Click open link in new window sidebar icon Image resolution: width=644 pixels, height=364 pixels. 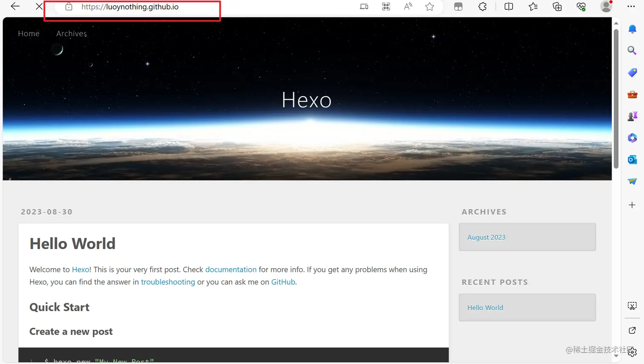click(632, 330)
